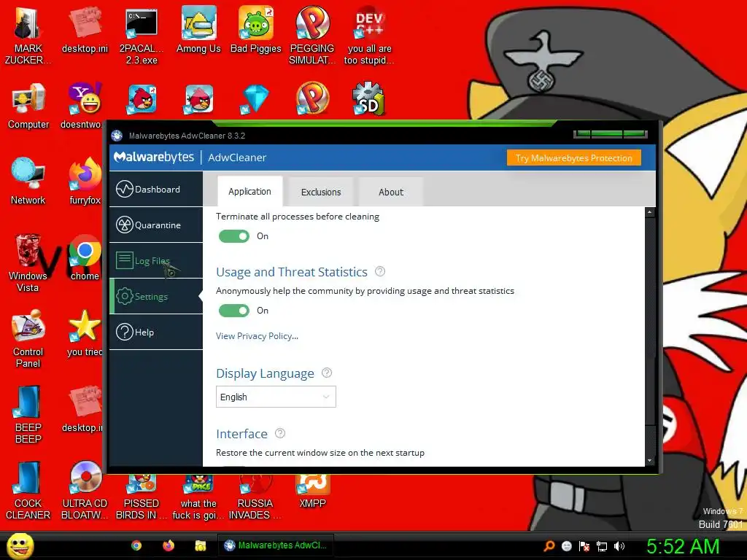747x560 pixels.
Task: Click help icon beside Interface heading
Action: [280, 433]
